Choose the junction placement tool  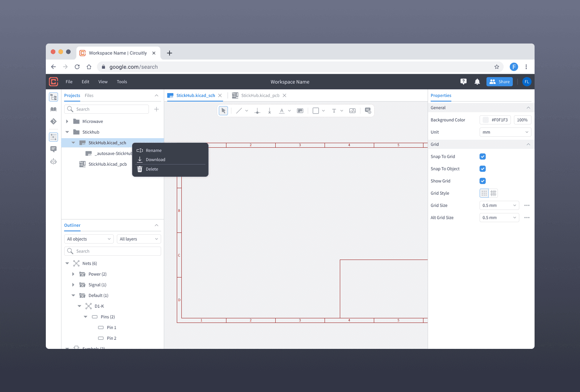pos(257,111)
